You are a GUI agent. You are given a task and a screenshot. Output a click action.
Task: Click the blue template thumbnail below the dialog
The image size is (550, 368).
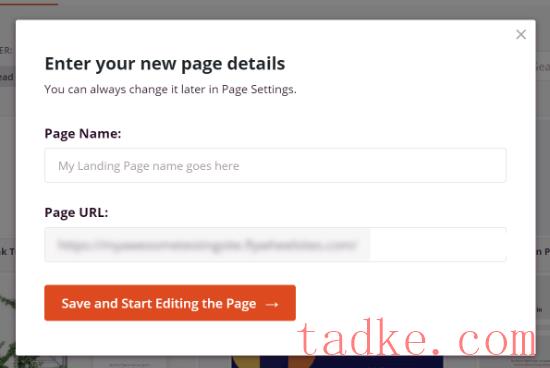point(337,362)
